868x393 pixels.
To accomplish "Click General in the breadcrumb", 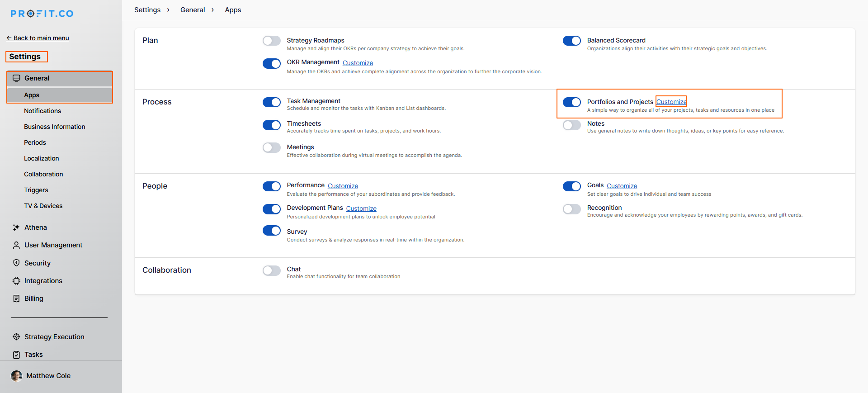I will coord(193,10).
